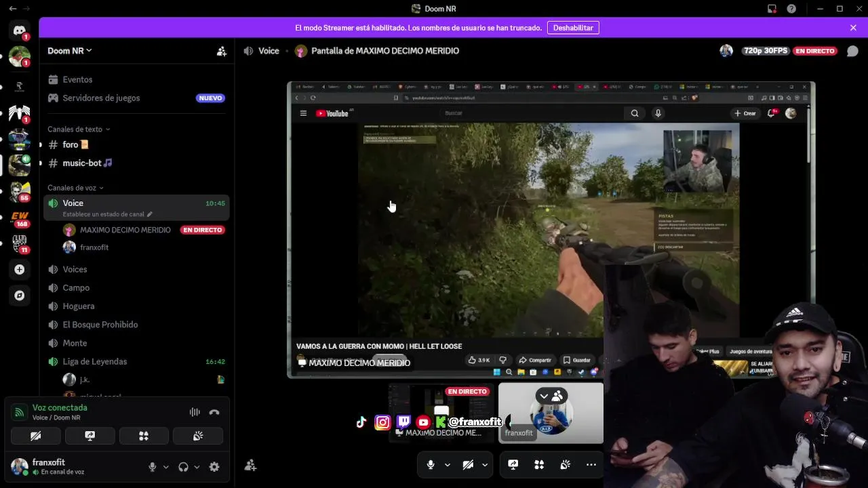Select the Voice voice channel

coord(136,207)
